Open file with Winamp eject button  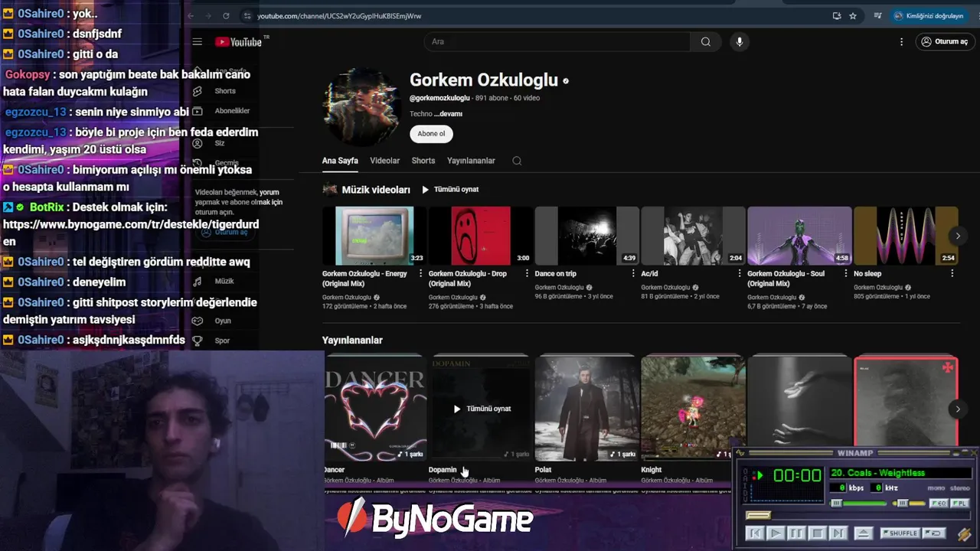click(x=864, y=533)
